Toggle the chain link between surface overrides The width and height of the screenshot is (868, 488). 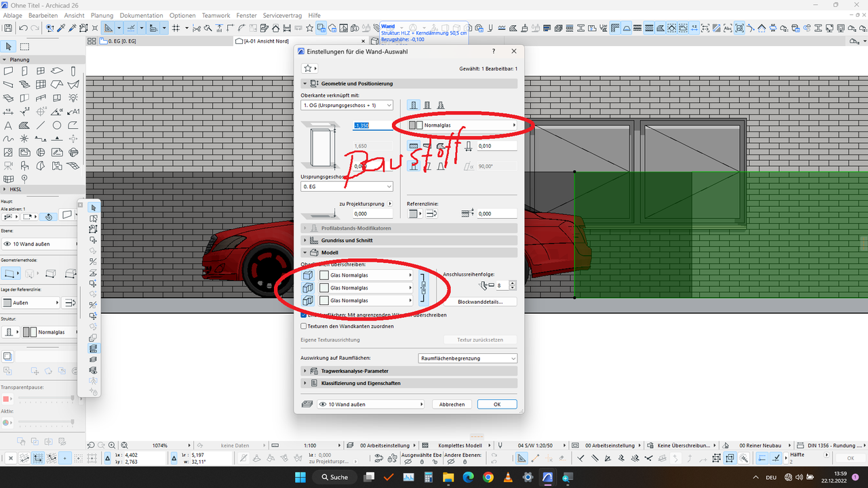(x=424, y=287)
